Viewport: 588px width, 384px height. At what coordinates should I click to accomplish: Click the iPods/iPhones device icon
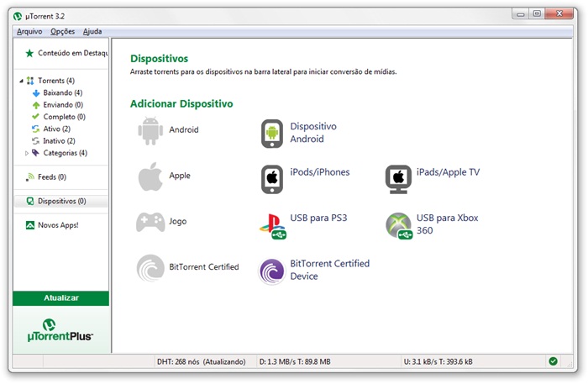pyautogui.click(x=272, y=179)
